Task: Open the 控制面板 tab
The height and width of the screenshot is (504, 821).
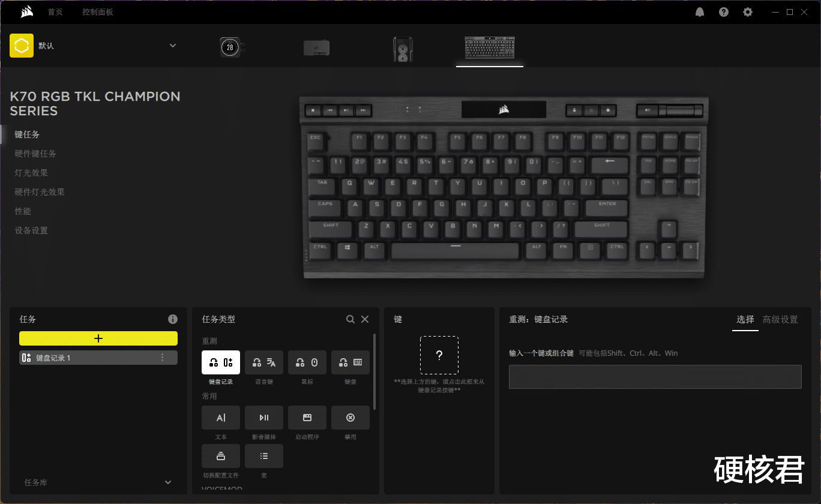Action: pyautogui.click(x=98, y=12)
